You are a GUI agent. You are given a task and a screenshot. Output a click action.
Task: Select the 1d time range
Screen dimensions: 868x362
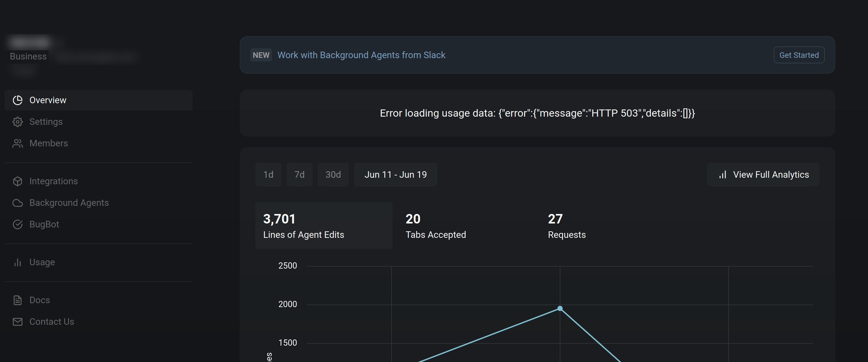[268, 174]
